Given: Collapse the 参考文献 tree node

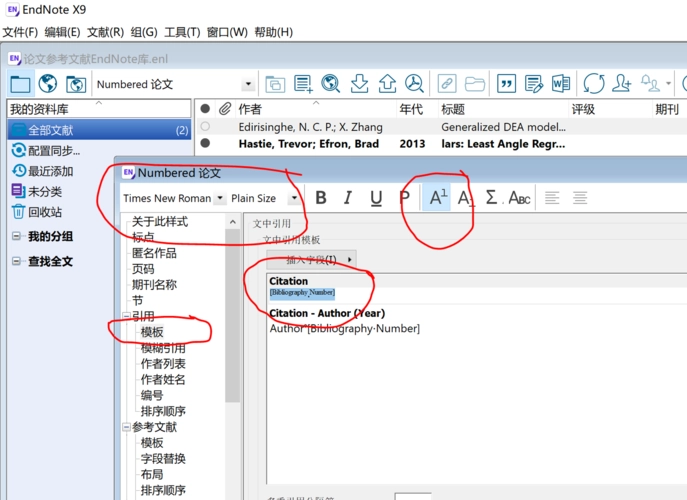Looking at the screenshot, I should 127,427.
